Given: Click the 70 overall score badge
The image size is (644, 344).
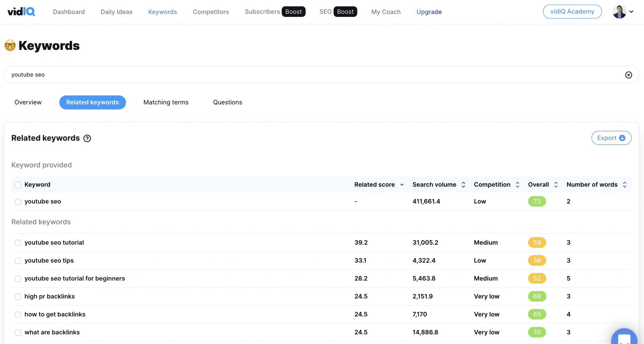Looking at the screenshot, I should pyautogui.click(x=537, y=332).
